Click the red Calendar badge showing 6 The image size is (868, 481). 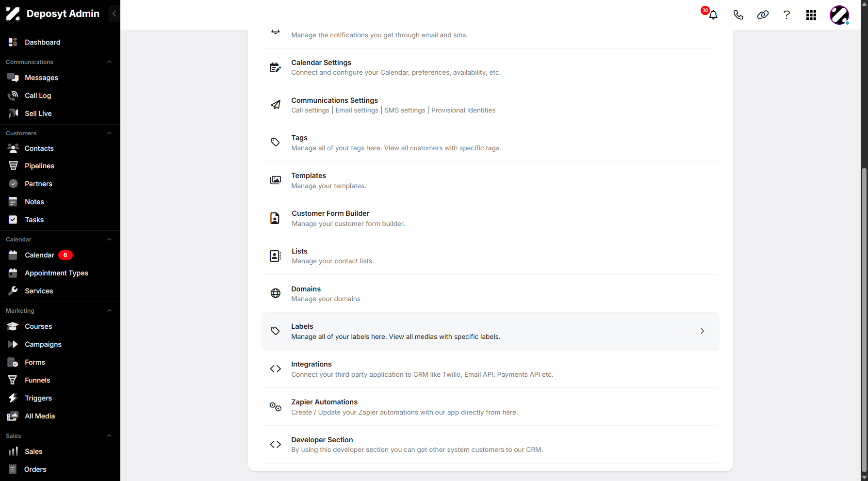click(66, 255)
